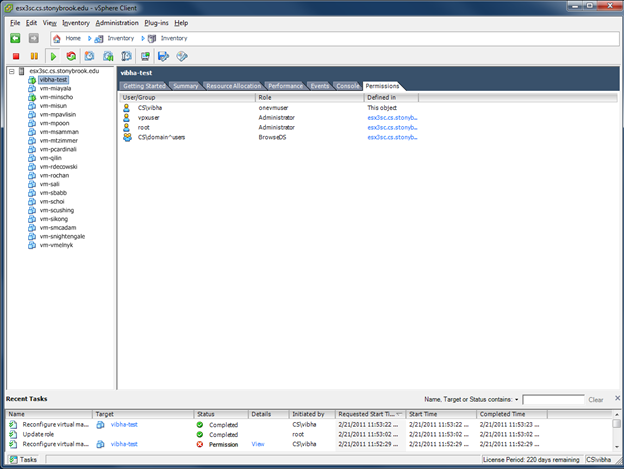Open the Name, Target or Status filter dropdown
This screenshot has height=469, width=624.
(517, 399)
